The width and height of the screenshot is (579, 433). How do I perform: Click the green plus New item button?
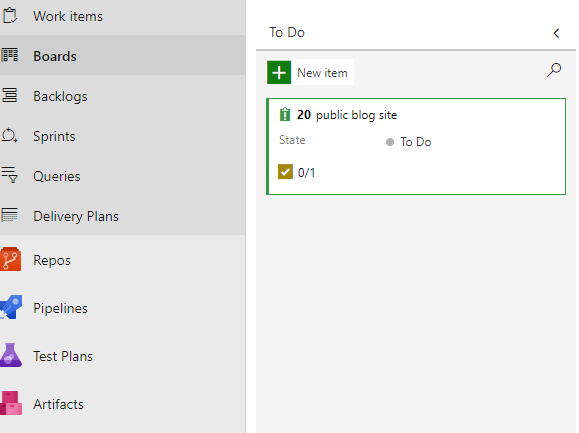coord(279,72)
